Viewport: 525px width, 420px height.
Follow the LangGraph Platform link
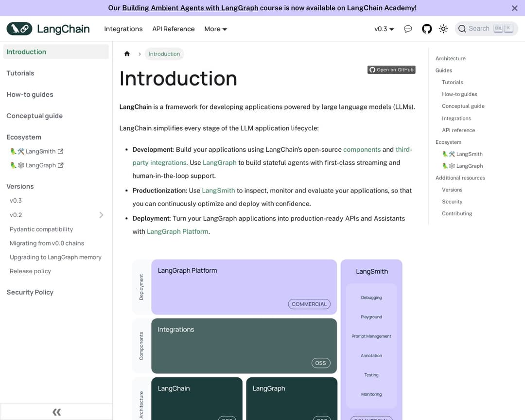[x=177, y=231]
